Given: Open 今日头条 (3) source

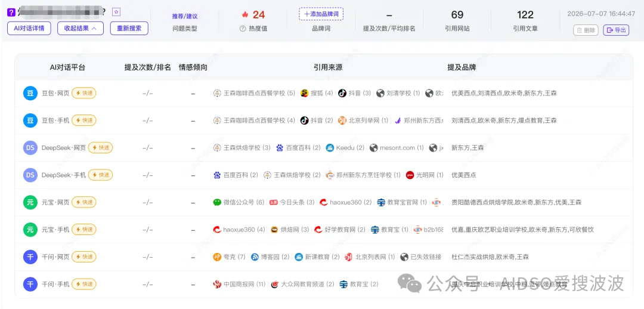Looking at the screenshot, I should (x=292, y=202).
